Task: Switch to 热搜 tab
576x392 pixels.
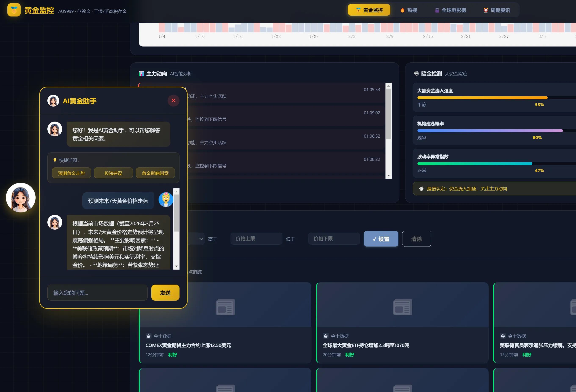Action: 409,10
